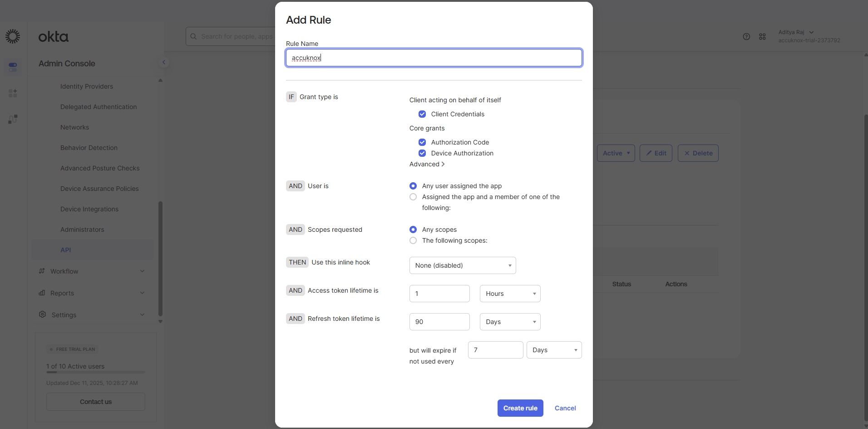Click the integrations link icon in left rail
868x429 pixels.
click(13, 119)
